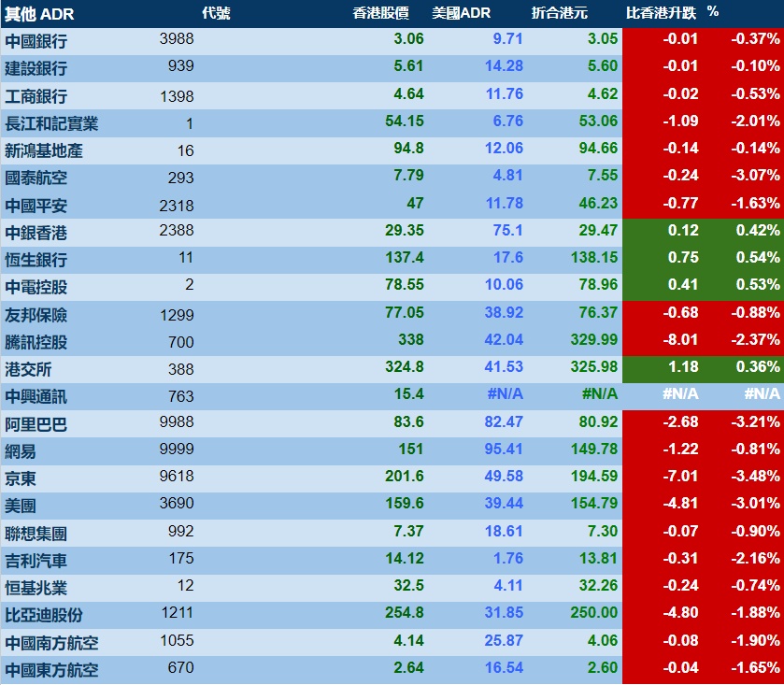Click stock code 9618 for 京東
The height and width of the screenshot is (685, 784).
click(x=177, y=476)
